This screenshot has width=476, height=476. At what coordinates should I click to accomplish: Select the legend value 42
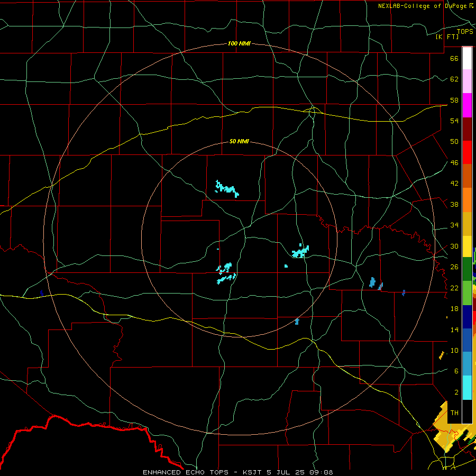pyautogui.click(x=454, y=184)
